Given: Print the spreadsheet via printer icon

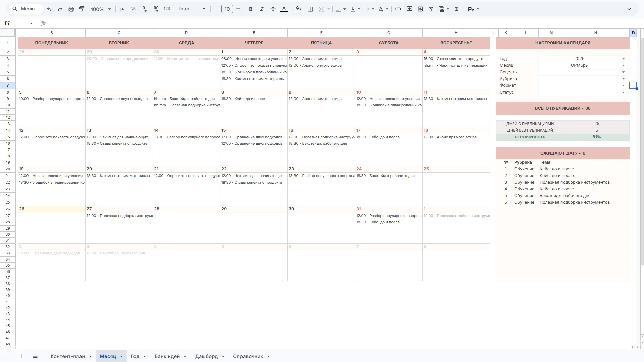Looking at the screenshot, I should pyautogui.click(x=71, y=9).
